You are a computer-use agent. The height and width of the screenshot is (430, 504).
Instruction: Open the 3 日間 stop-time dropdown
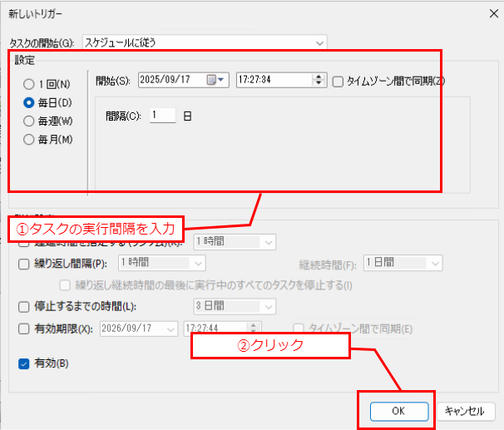point(235,306)
